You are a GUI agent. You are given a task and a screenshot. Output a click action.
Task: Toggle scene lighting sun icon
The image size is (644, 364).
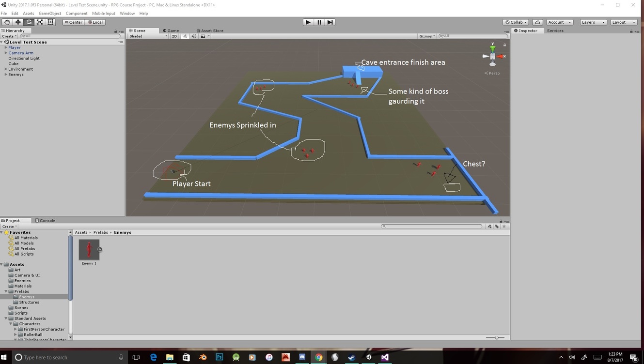185,36
